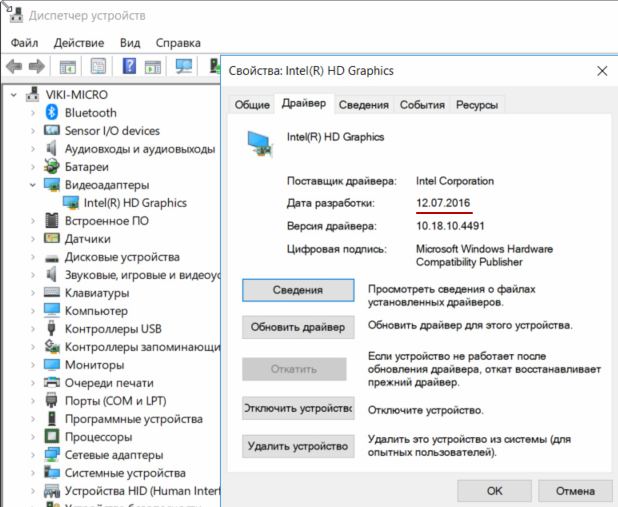Viewport: 618px width, 507px height.
Task: Open the Вид menu
Action: point(130,43)
